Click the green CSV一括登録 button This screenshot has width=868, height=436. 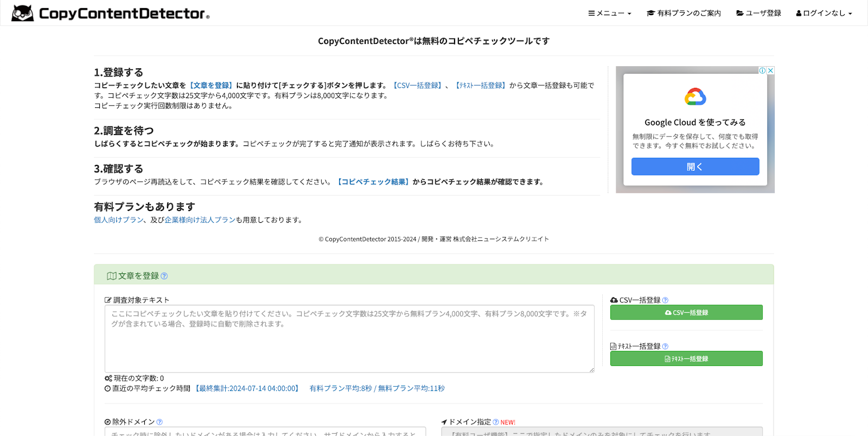click(x=686, y=312)
